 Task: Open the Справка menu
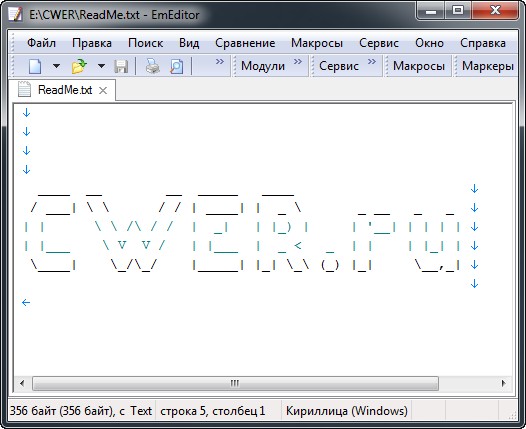pos(483,43)
